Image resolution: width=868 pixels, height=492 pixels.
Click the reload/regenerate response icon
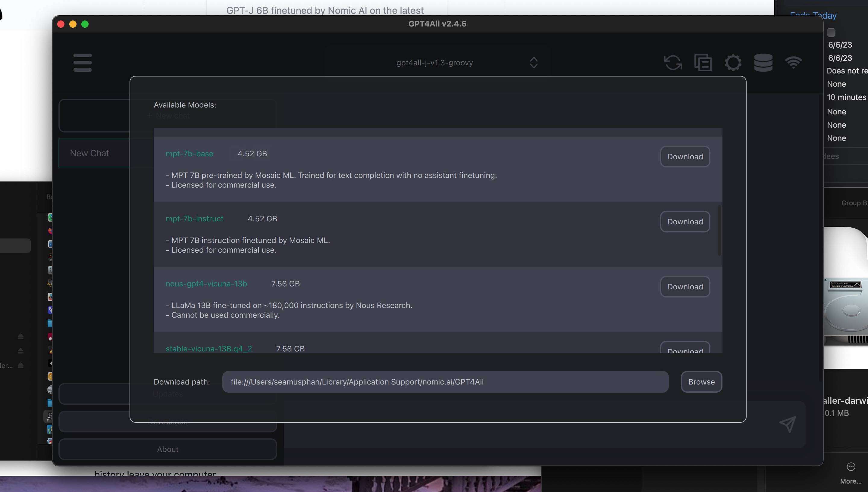673,63
